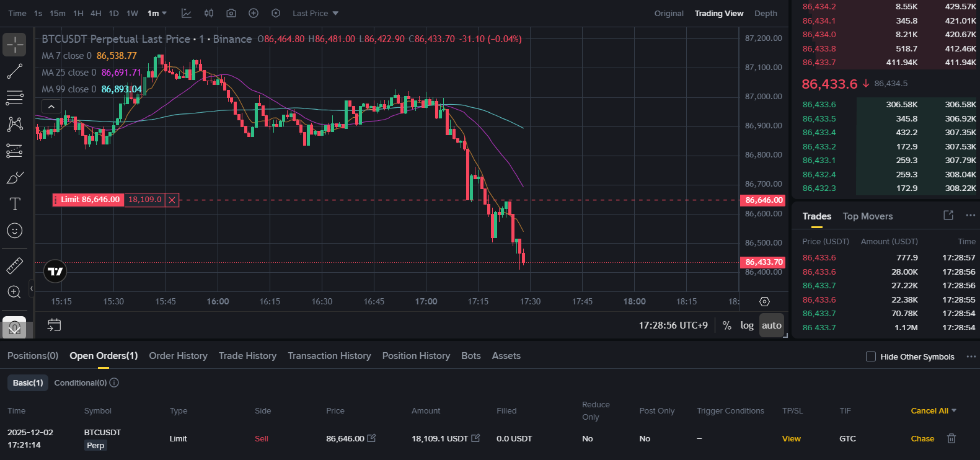Open the text annotation tool
The height and width of the screenshot is (460, 980).
click(15, 204)
